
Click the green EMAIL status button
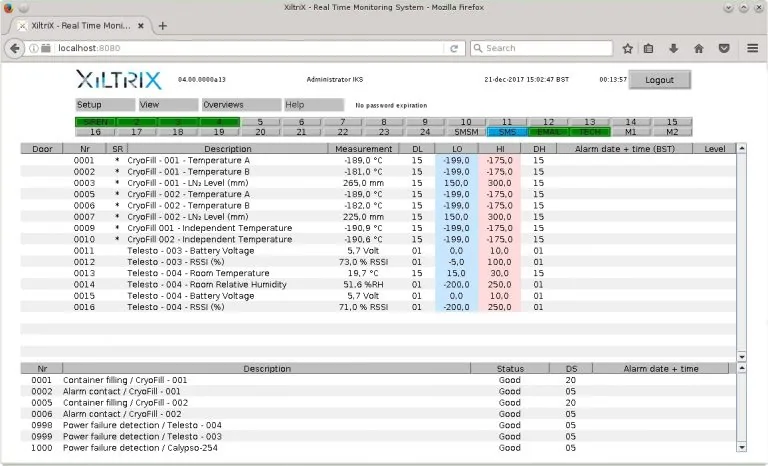pos(548,132)
